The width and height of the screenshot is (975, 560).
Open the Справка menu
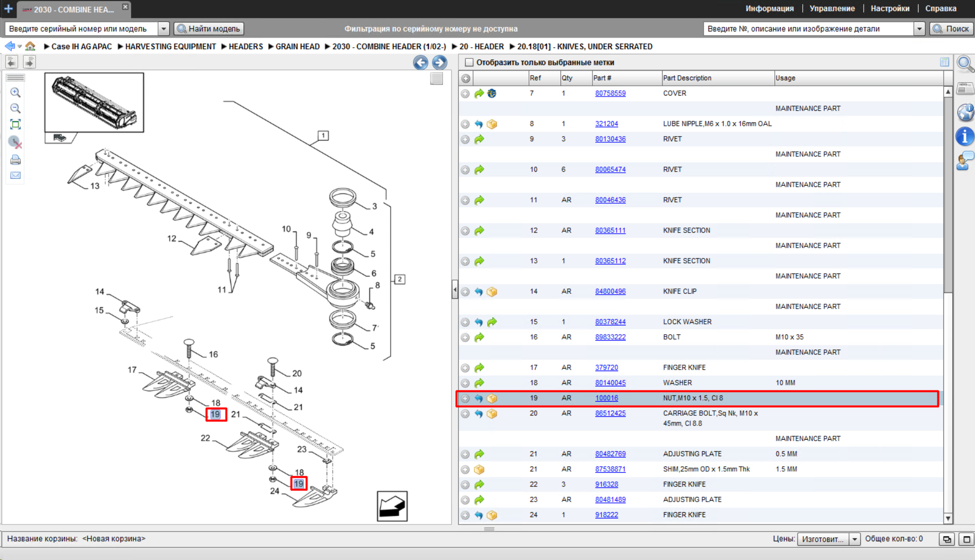(x=940, y=9)
